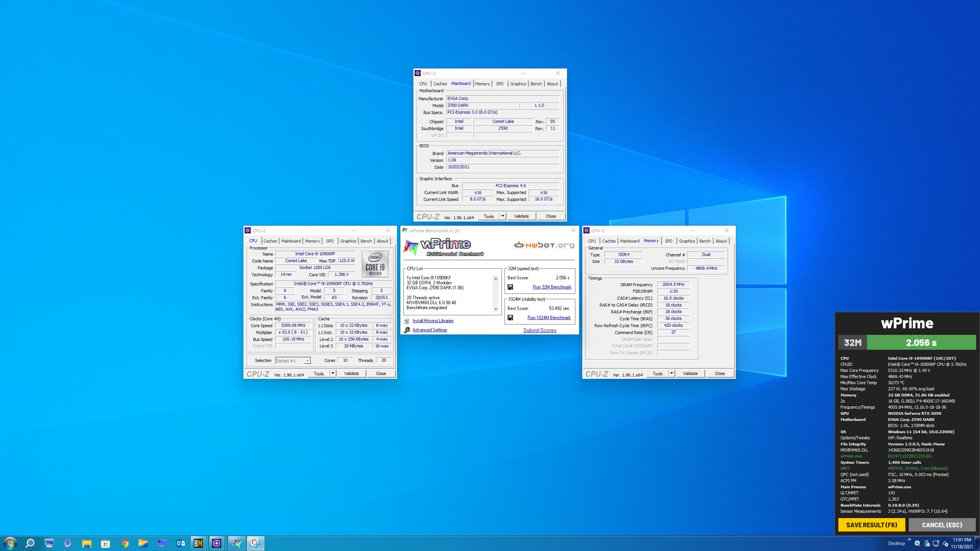The image size is (980, 551).
Task: Click the save icon for 32M score
Action: coord(510,287)
